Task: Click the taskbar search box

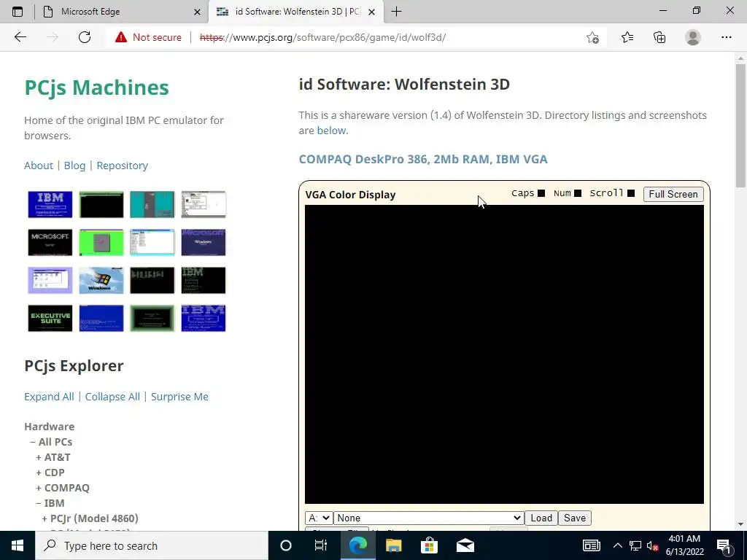Action: 152,545
